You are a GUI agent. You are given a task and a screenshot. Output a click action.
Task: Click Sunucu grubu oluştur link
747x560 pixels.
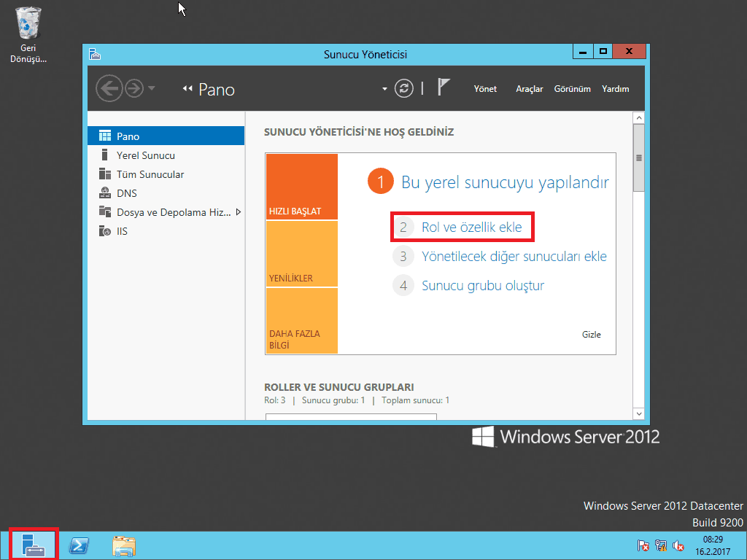pos(483,285)
